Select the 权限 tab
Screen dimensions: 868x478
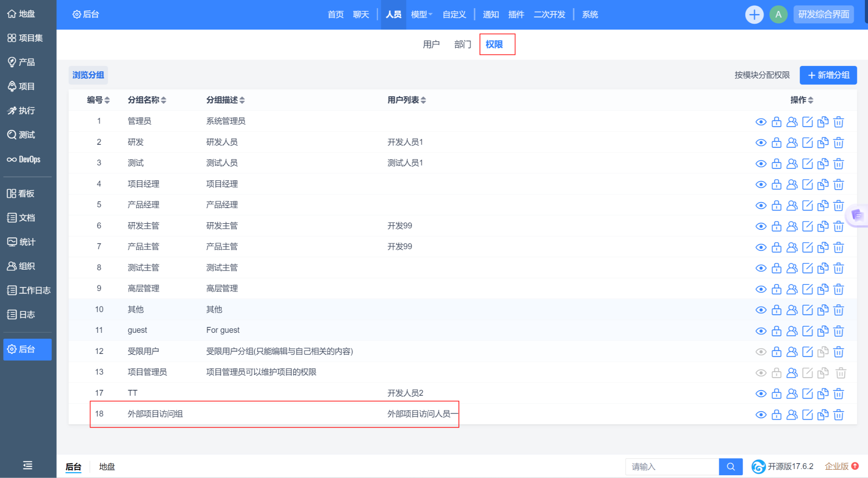click(x=494, y=44)
